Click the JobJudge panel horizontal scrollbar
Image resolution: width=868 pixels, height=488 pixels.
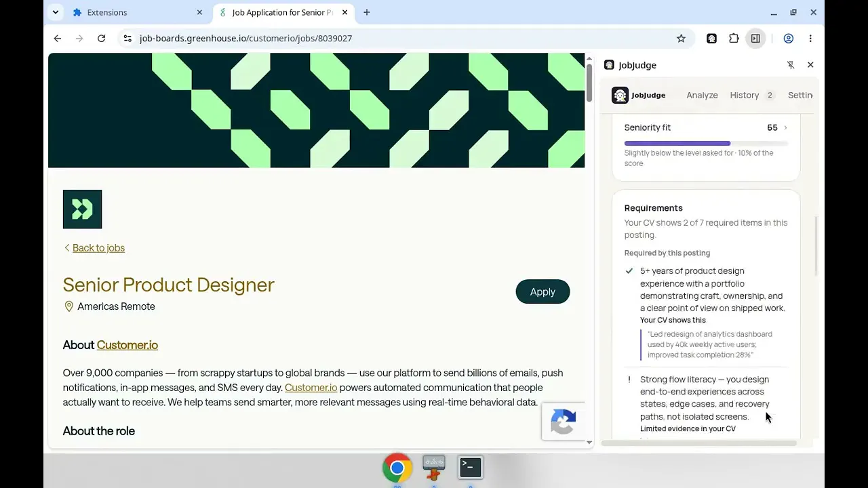698,443
